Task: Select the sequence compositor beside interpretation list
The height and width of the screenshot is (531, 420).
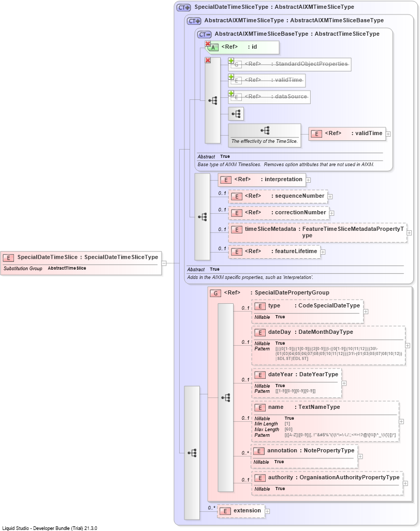Action: coord(202,217)
